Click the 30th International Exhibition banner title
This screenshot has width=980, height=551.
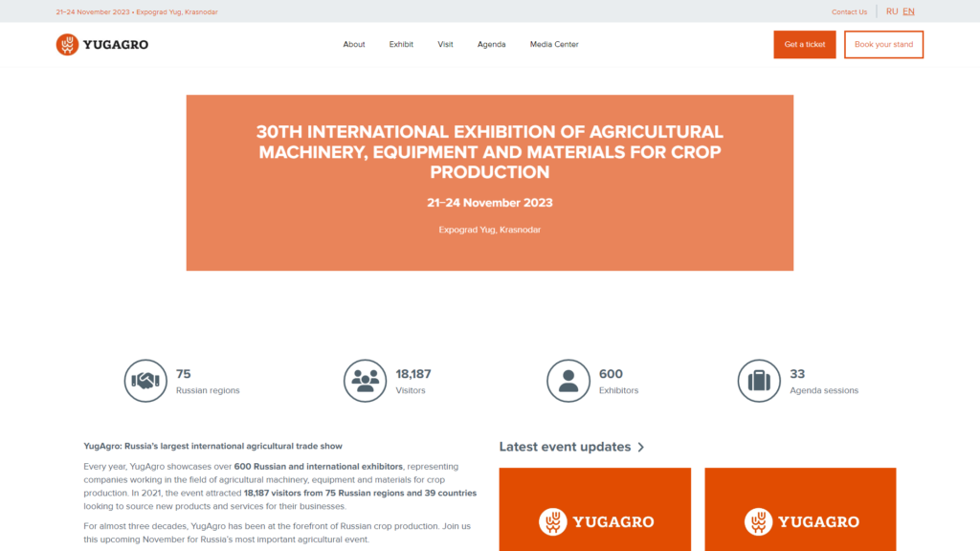pyautogui.click(x=490, y=152)
